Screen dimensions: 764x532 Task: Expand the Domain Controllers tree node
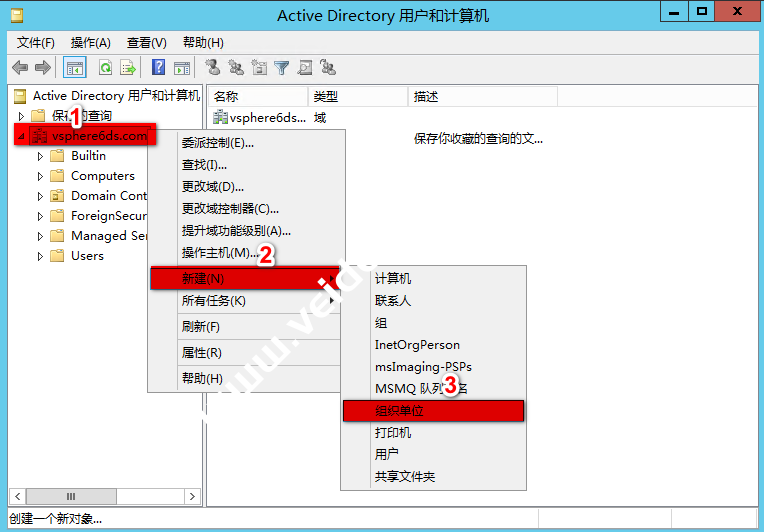coord(40,196)
